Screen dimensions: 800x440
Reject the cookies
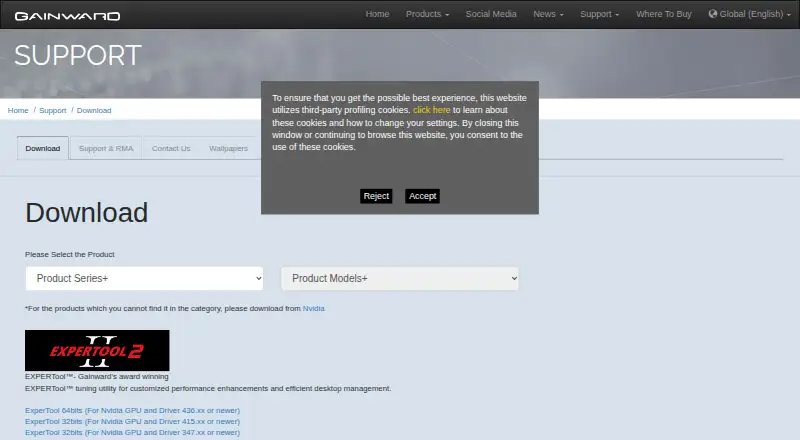[376, 196]
